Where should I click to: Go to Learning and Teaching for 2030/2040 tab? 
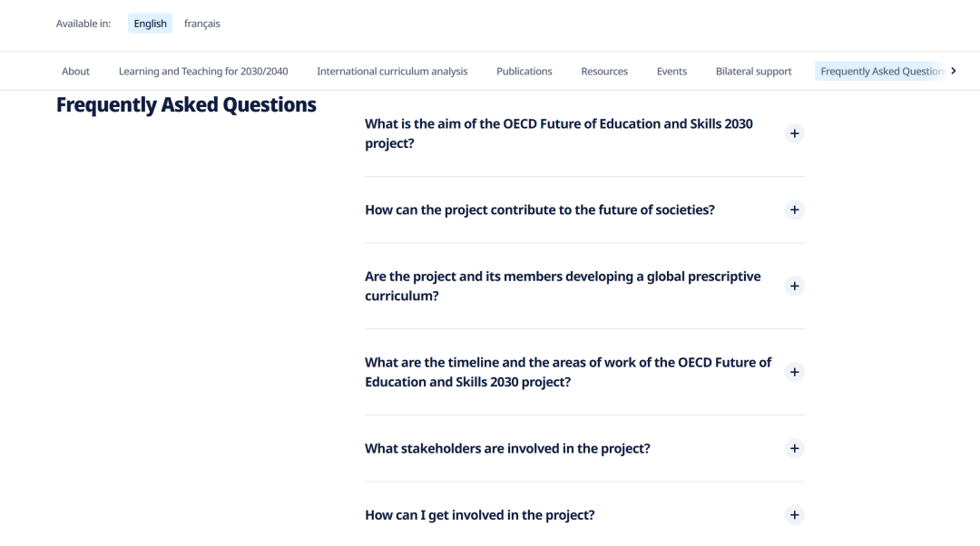[203, 72]
